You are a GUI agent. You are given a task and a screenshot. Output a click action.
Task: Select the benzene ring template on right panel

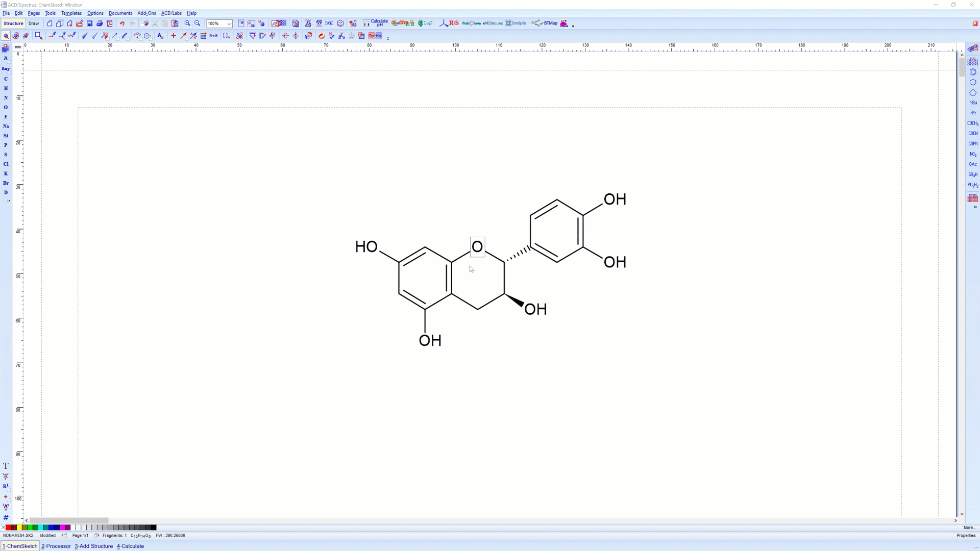click(973, 72)
